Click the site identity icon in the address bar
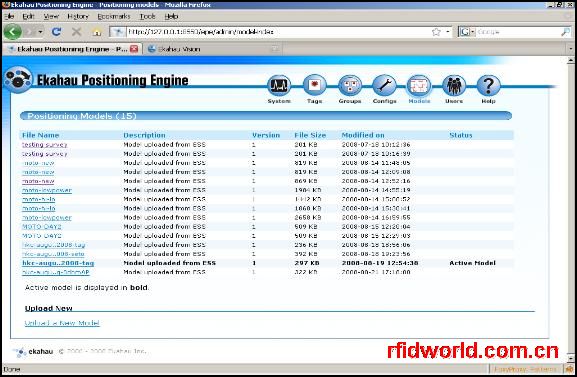 [x=117, y=32]
